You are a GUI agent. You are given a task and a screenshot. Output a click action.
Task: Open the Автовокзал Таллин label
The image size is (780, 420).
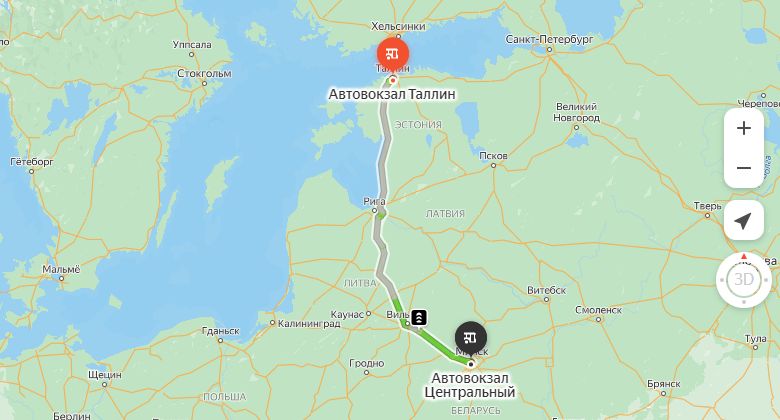tap(392, 94)
